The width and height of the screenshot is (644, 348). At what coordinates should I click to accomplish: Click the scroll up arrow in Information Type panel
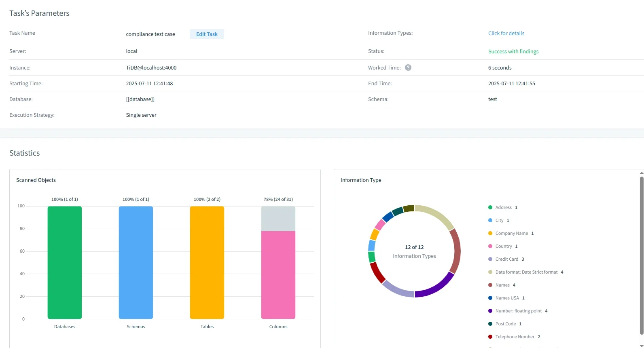point(641,173)
